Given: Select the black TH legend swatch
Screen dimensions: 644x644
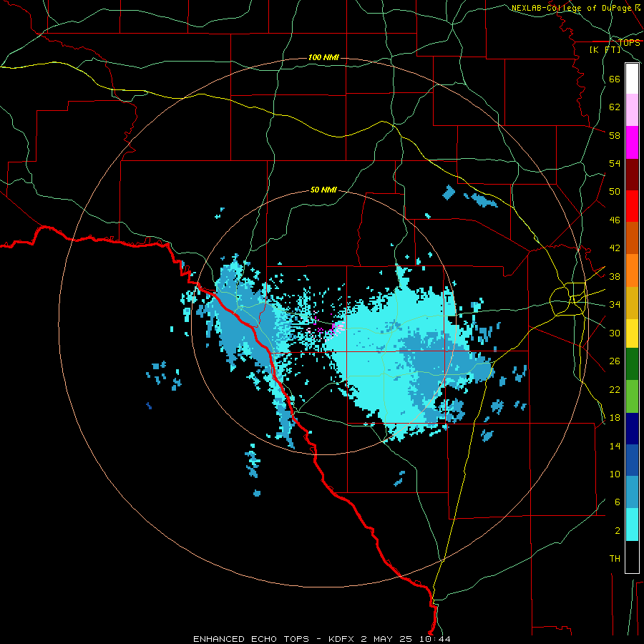Looking at the screenshot, I should 632,557.
